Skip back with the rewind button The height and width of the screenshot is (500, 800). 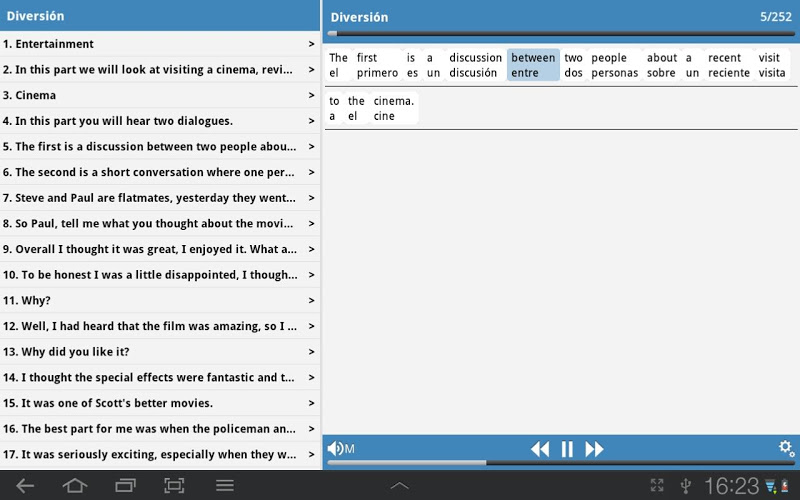pyautogui.click(x=540, y=449)
